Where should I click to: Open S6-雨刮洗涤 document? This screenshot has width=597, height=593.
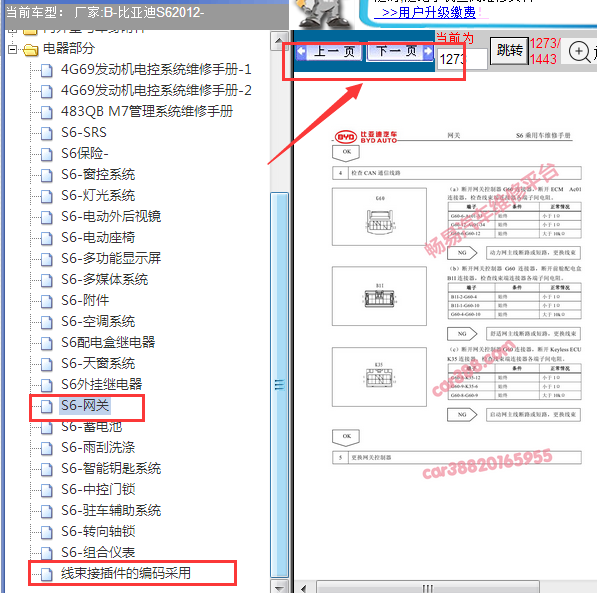pos(98,448)
